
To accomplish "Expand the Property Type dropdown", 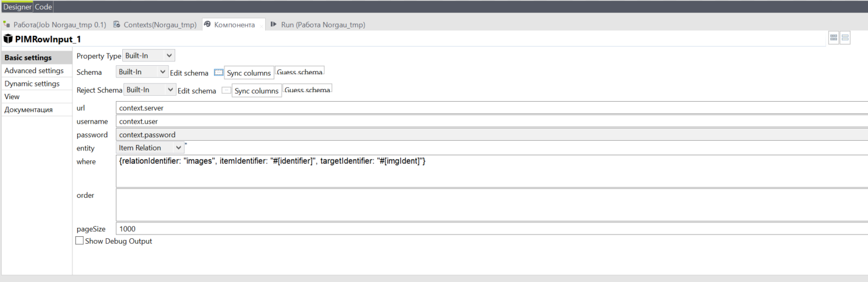I will (x=149, y=55).
